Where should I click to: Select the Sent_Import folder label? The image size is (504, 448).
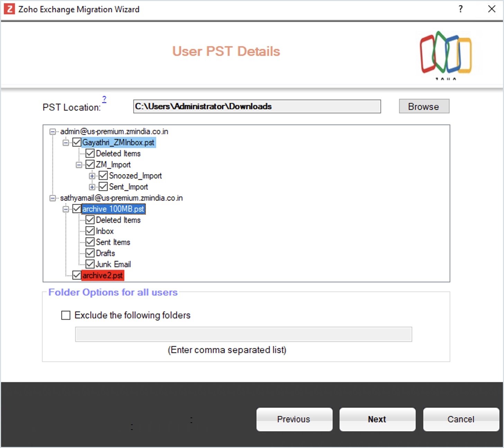click(x=128, y=187)
